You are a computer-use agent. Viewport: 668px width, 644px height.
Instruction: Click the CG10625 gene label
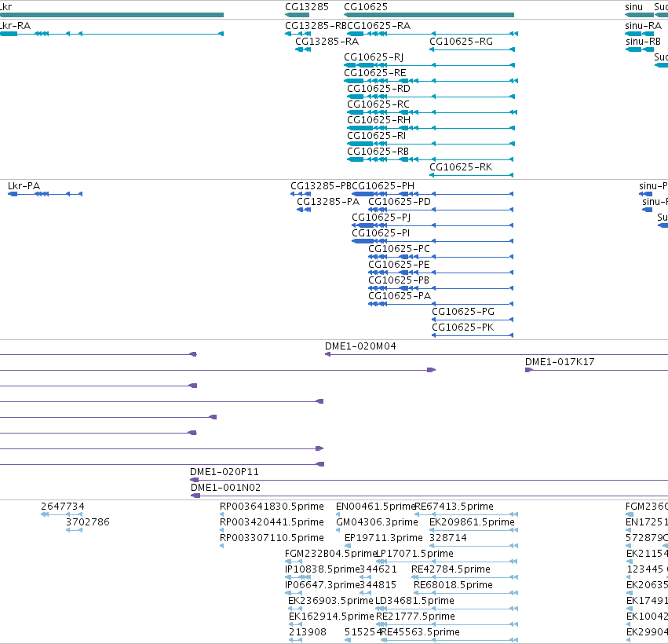[x=366, y=7]
